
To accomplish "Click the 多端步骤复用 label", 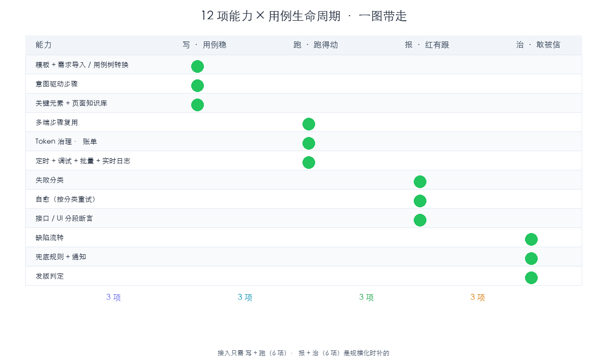I will (x=57, y=122).
